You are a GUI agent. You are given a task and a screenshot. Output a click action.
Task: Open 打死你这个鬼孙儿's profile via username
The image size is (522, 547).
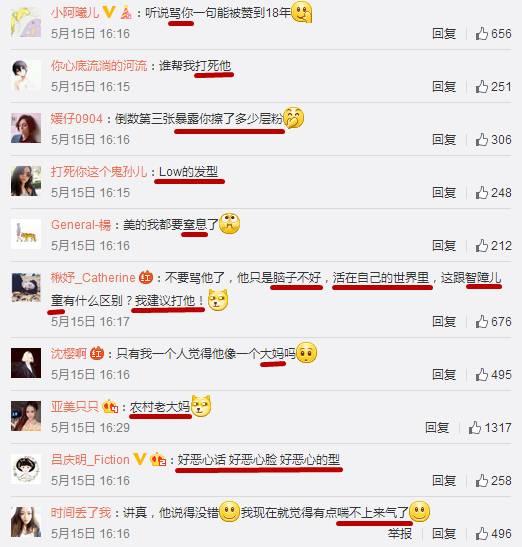pos(99,172)
